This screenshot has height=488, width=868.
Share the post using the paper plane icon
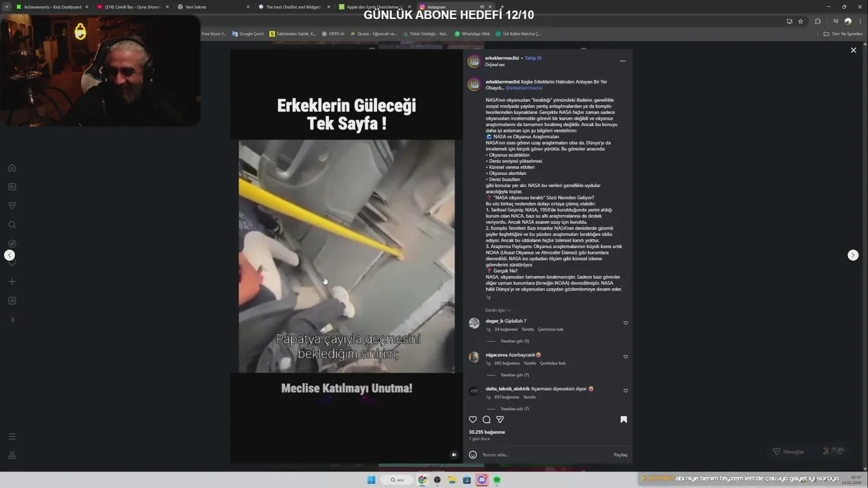point(500,420)
